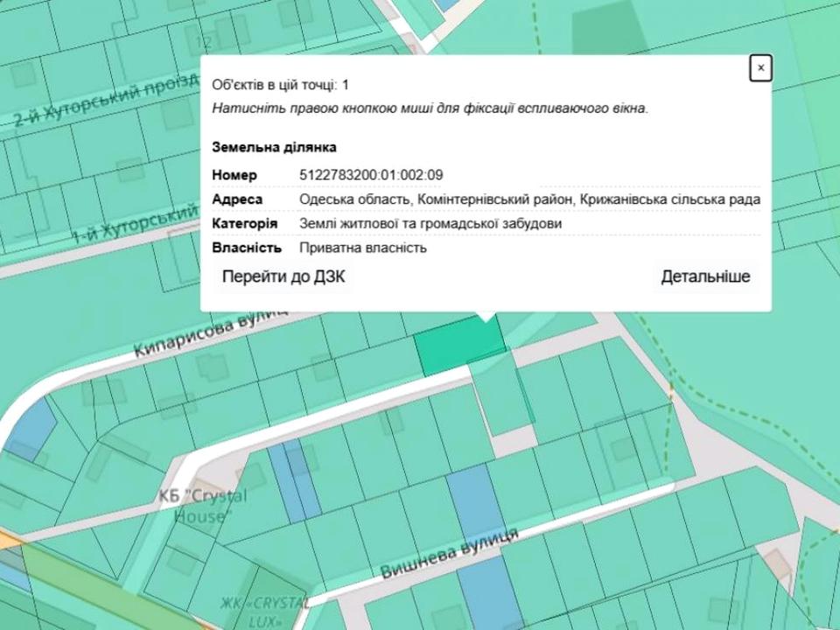Viewport: 840px width, 630px height.
Task: Click the highlighted parcel under the popup pointer
Action: point(459,346)
